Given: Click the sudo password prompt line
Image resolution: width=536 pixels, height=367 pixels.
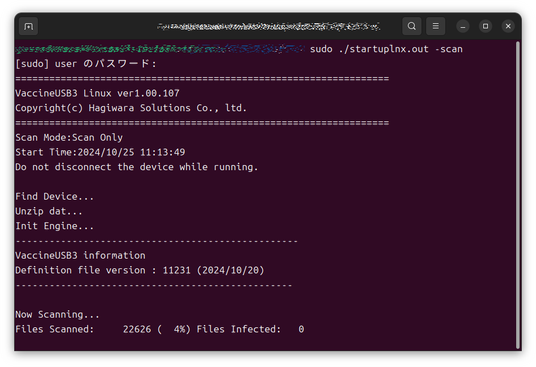Looking at the screenshot, I should tap(86, 64).
